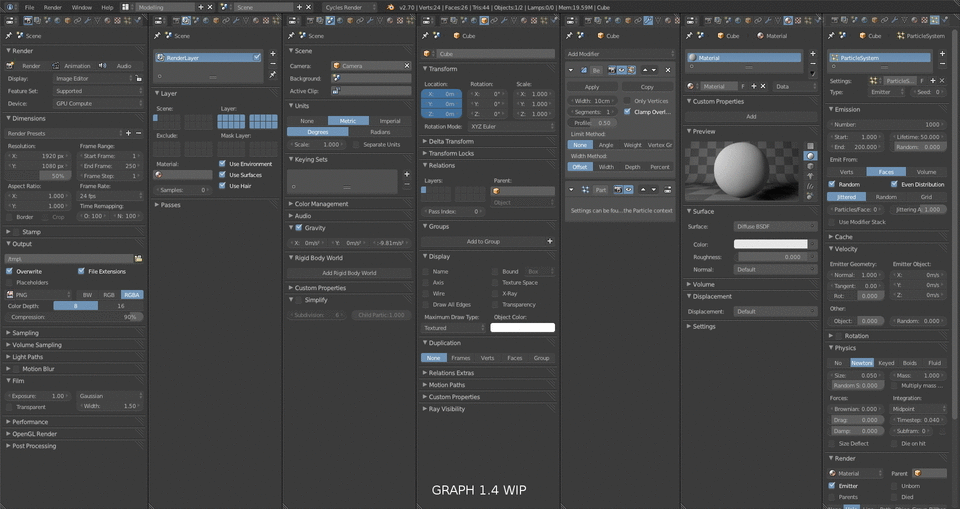Select the flat plane material preview type
Viewport: 960px width, 509px height.
click(x=811, y=146)
